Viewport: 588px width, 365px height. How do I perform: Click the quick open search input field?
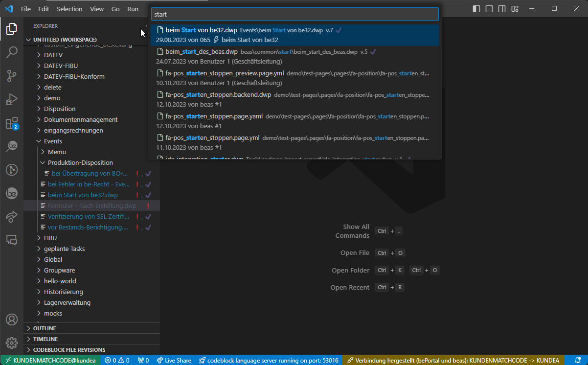pyautogui.click(x=294, y=14)
